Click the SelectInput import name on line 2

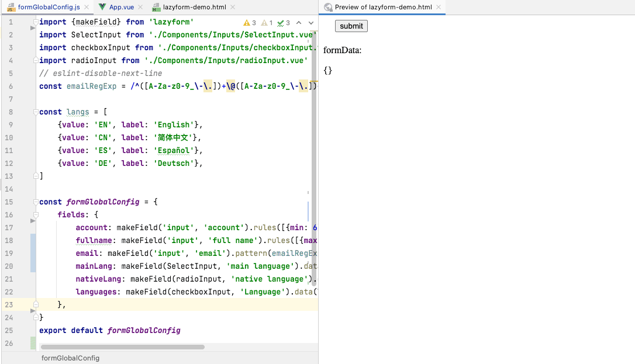pyautogui.click(x=96, y=35)
